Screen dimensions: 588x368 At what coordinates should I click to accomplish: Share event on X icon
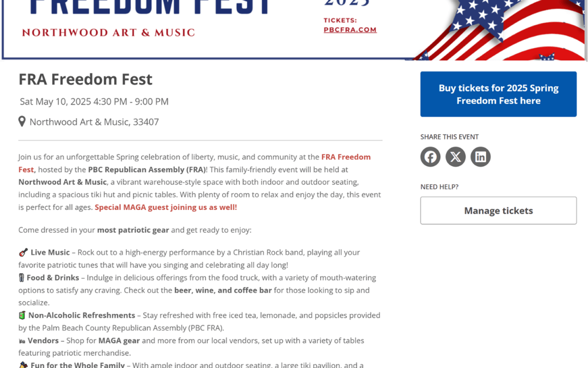click(x=455, y=156)
